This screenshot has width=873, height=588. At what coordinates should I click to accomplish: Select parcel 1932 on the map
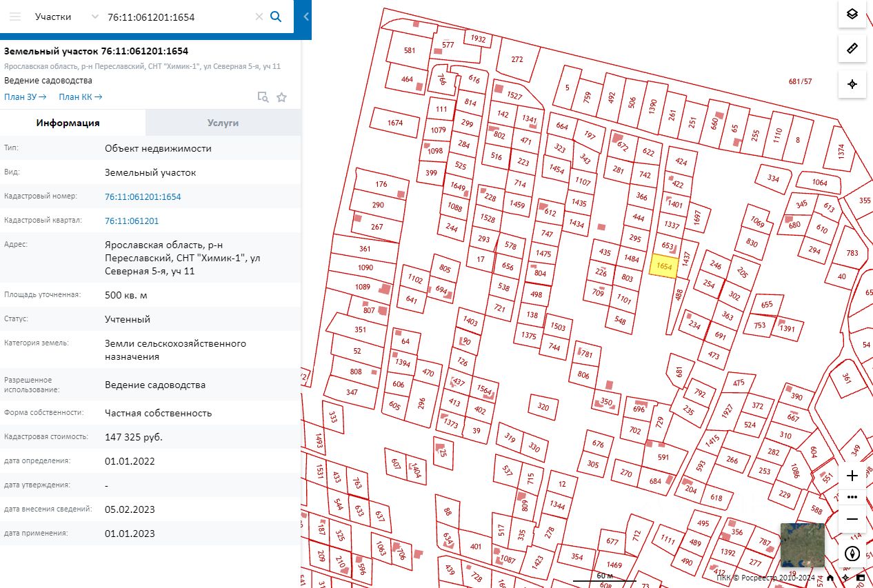tap(478, 39)
